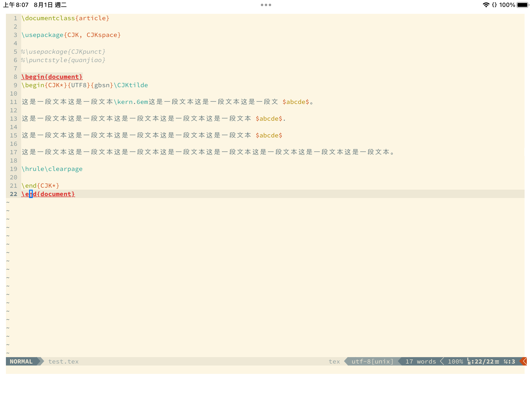
Task: Tap the curly braces status icon
Action: click(x=494, y=5)
